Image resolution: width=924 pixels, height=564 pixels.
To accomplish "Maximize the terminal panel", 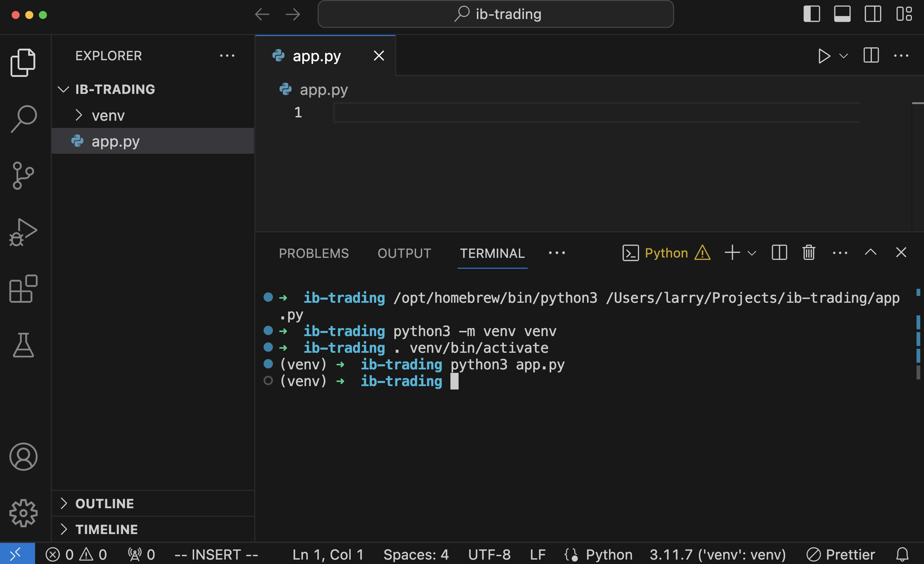I will pos(870,252).
